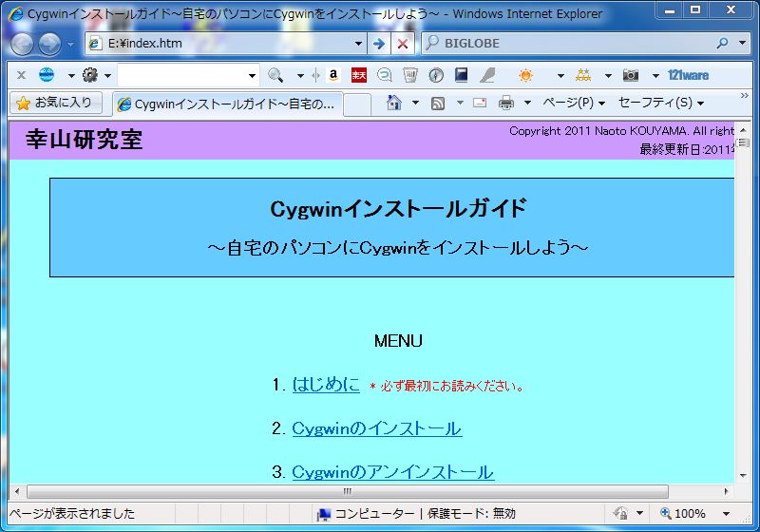Screen dimensions: 760x532
Task: Click the browser Back arrow button
Action: [x=22, y=44]
